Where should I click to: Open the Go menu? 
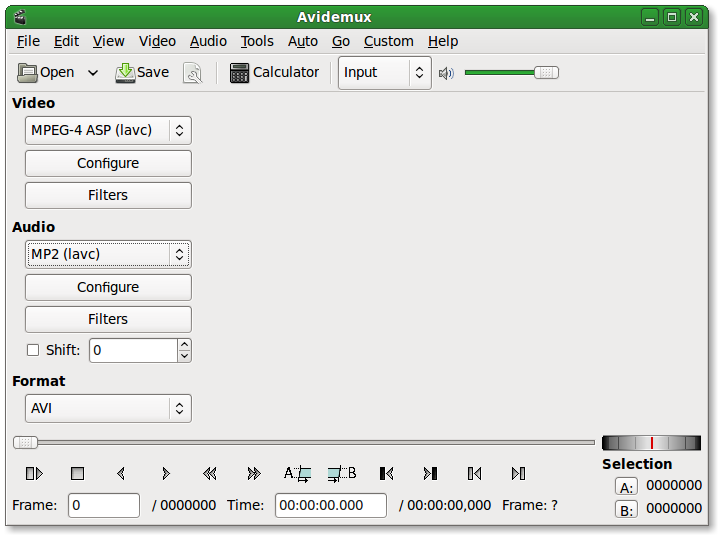[341, 41]
